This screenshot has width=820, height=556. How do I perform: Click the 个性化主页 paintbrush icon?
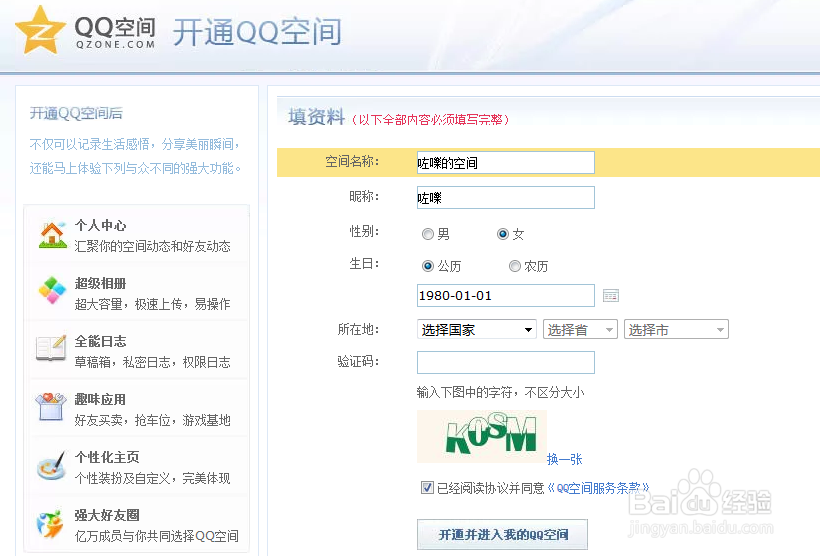[52, 465]
